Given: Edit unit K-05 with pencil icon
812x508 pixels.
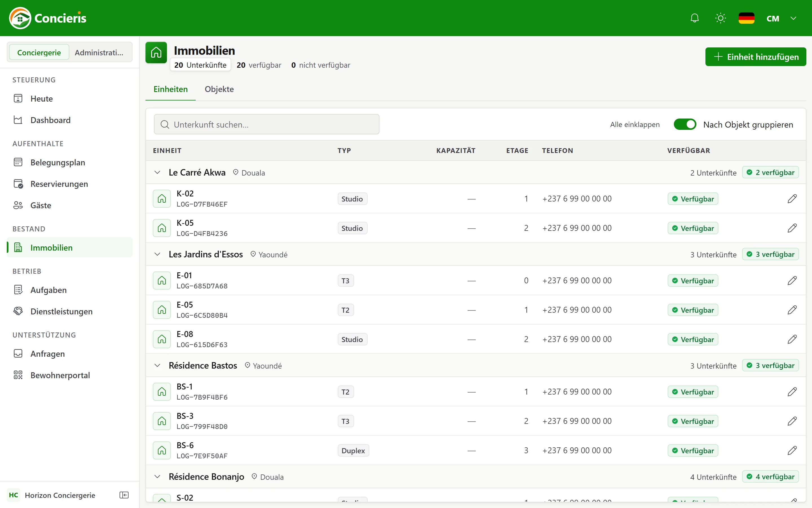Looking at the screenshot, I should (x=792, y=228).
